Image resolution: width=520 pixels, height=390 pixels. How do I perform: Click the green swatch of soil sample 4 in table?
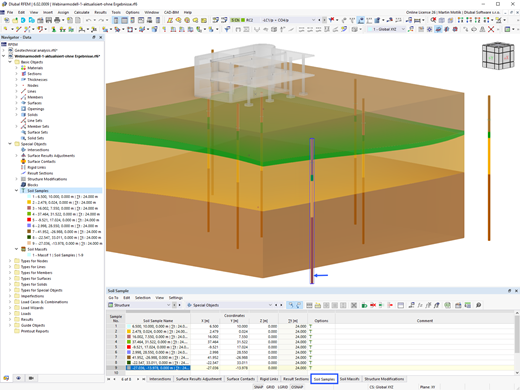(x=129, y=342)
